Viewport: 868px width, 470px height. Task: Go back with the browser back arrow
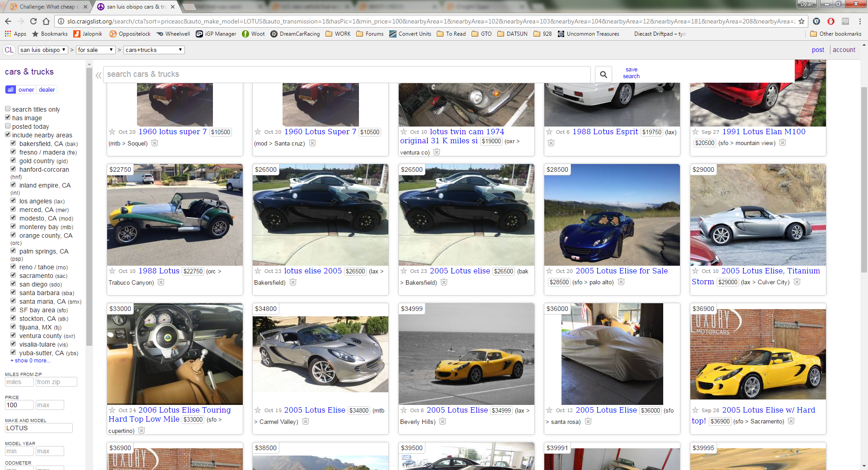(8, 21)
